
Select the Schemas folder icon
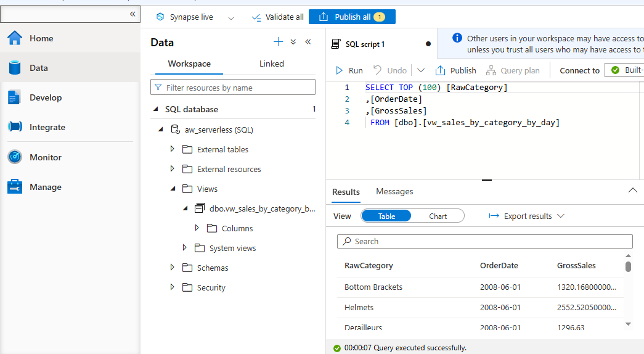point(187,268)
